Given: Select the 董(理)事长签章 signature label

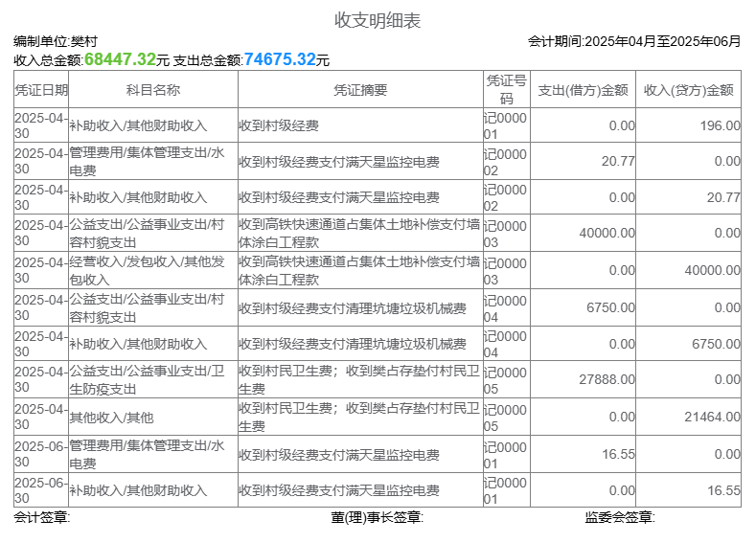Looking at the screenshot, I should point(377,517).
